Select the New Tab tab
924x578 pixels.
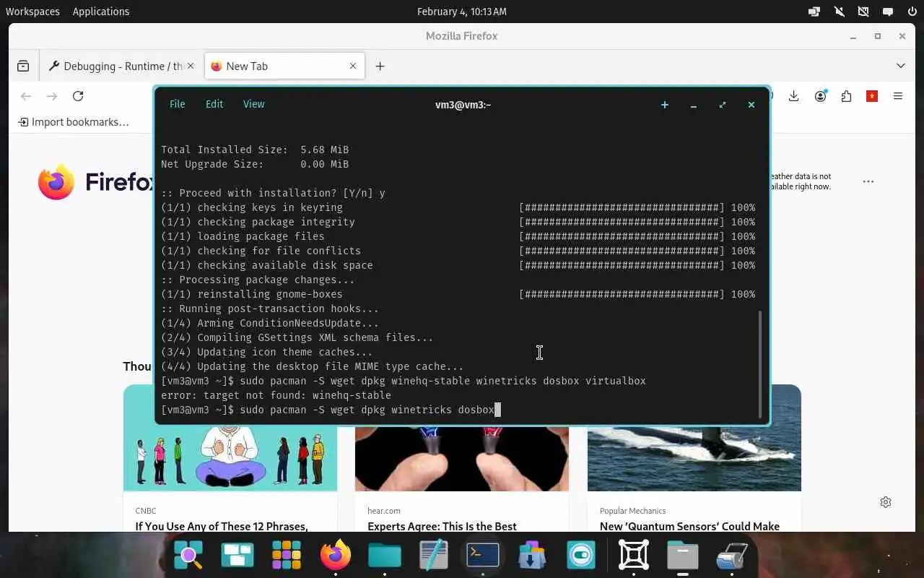283,66
